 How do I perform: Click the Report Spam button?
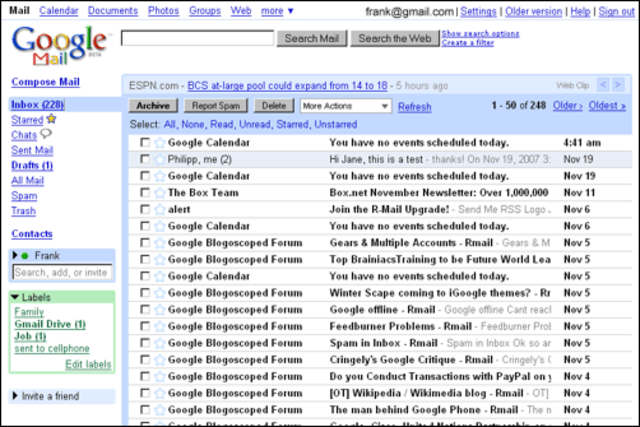(x=216, y=106)
